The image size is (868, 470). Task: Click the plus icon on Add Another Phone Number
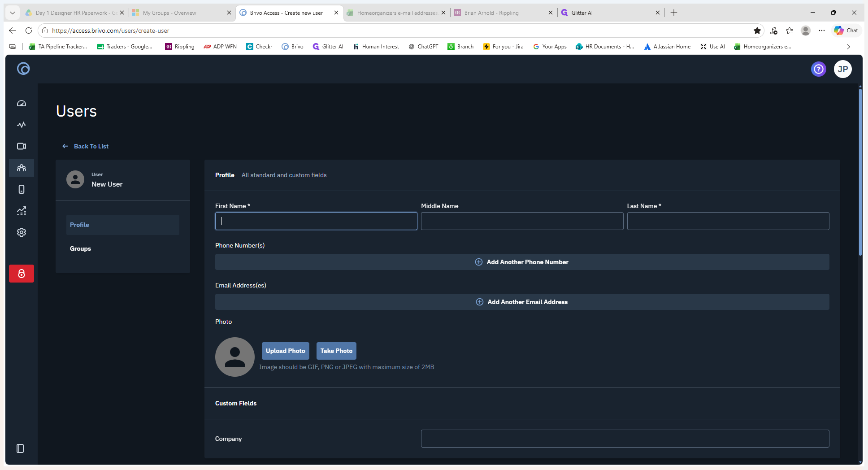479,262
